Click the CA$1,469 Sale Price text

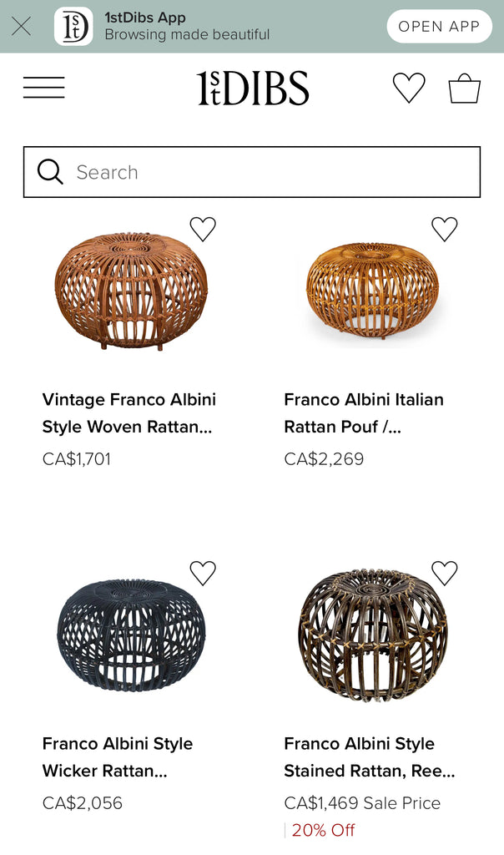pyautogui.click(x=362, y=803)
